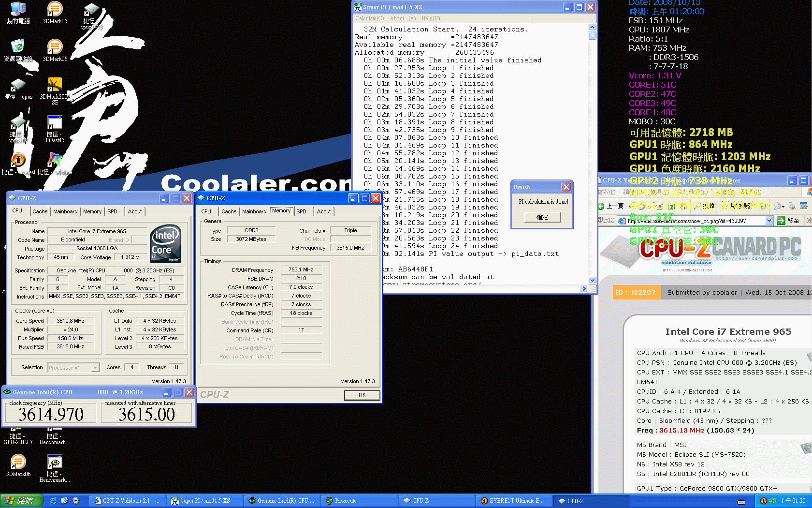This screenshot has width=812, height=508.
Task: Click the IE address URL field
Action: tap(696, 221)
